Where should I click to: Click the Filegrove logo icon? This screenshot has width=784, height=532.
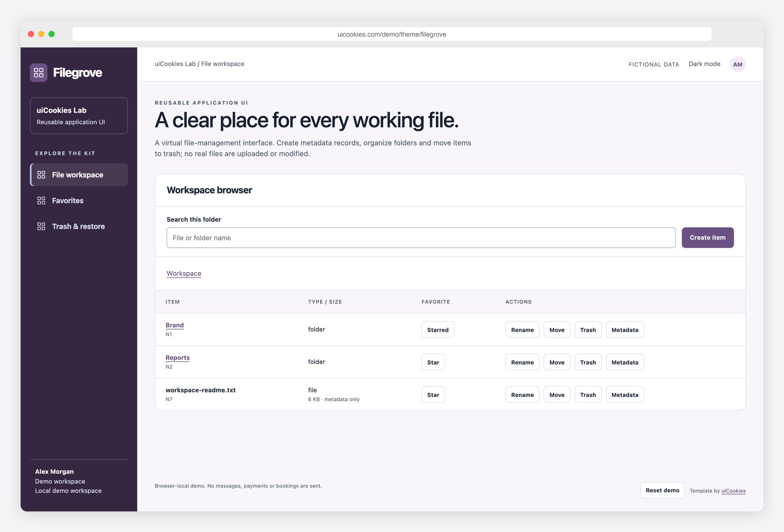click(x=39, y=73)
